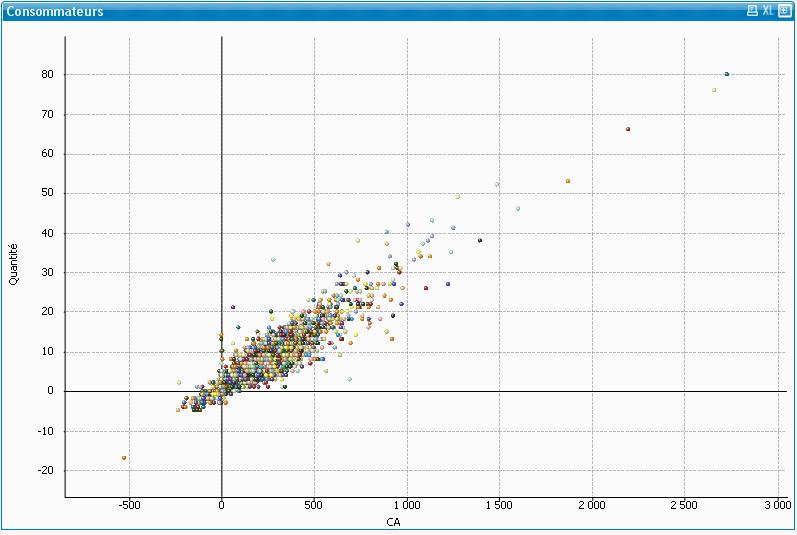797x535 pixels.
Task: Select the yellow data point near quantity 76
Action: 714,90
